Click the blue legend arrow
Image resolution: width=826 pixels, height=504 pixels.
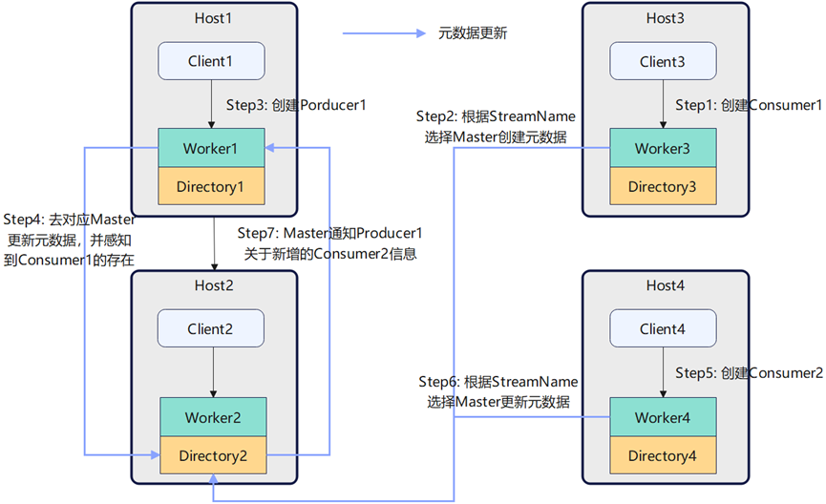pos(382,32)
